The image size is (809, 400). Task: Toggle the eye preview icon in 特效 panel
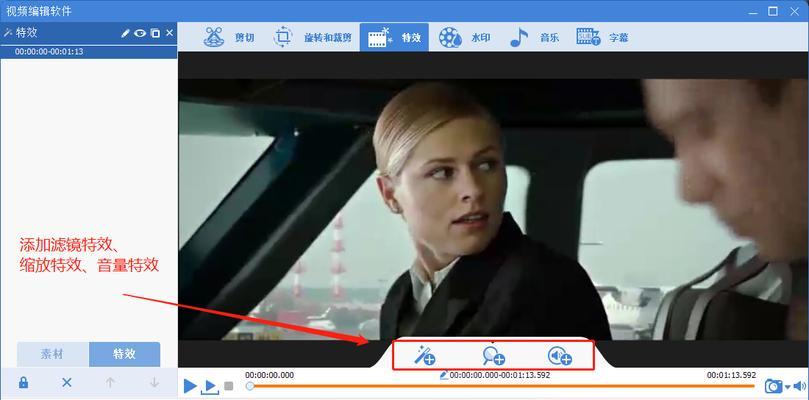(140, 33)
